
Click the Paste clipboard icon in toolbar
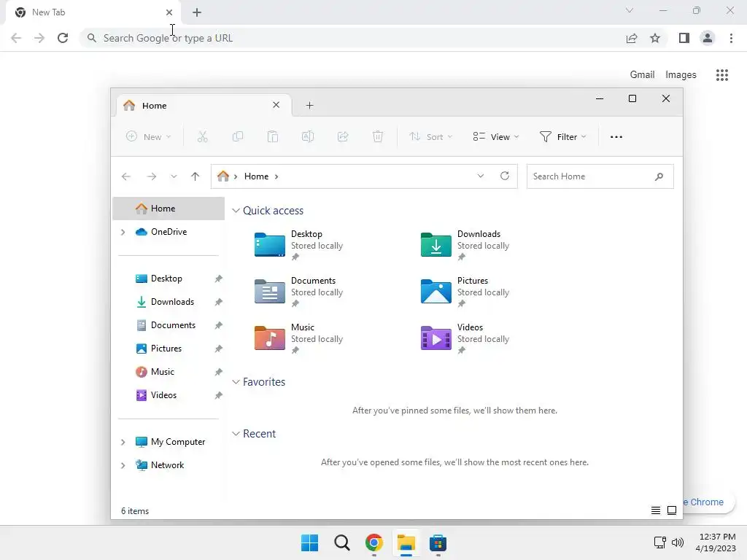click(x=273, y=136)
